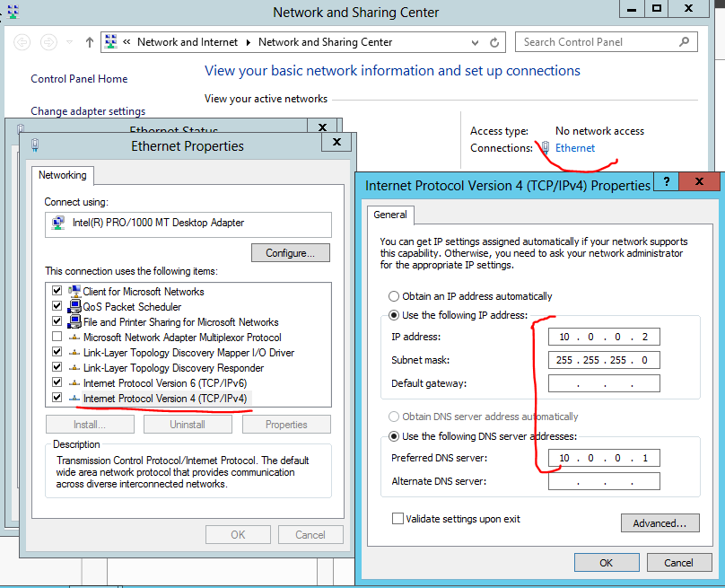Image resolution: width=725 pixels, height=588 pixels.
Task: Click the Alternate DNS server field
Action: click(604, 481)
